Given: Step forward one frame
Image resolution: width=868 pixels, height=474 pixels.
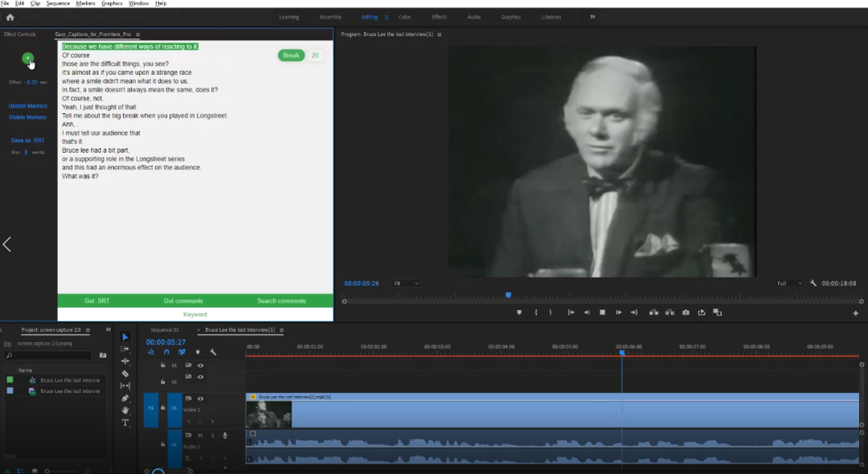Looking at the screenshot, I should pos(618,313).
